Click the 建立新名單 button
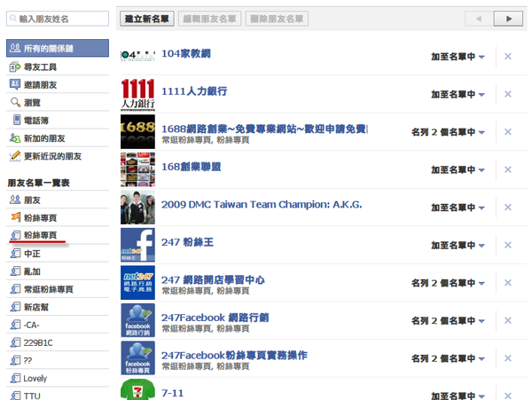 point(146,19)
